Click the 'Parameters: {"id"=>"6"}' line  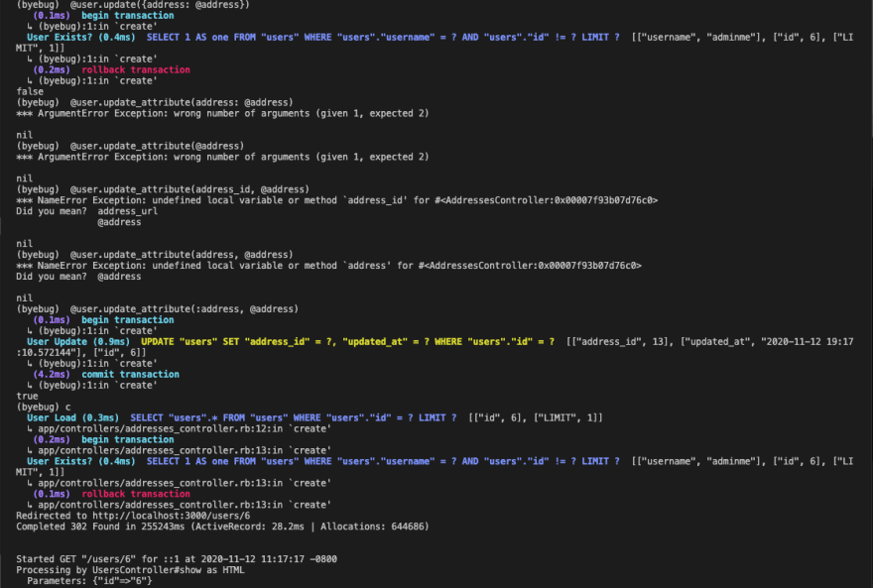click(x=89, y=581)
